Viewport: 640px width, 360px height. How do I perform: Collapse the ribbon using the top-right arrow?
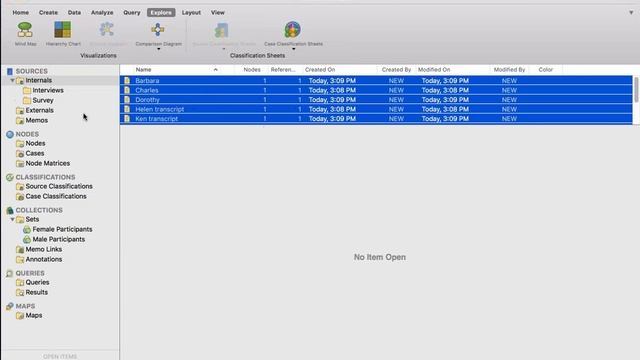click(631, 13)
